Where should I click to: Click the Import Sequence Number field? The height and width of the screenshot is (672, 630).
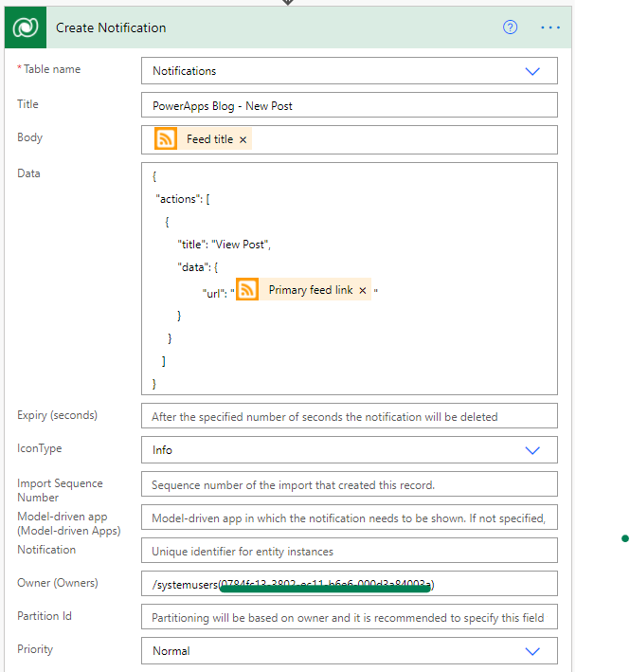click(x=350, y=484)
